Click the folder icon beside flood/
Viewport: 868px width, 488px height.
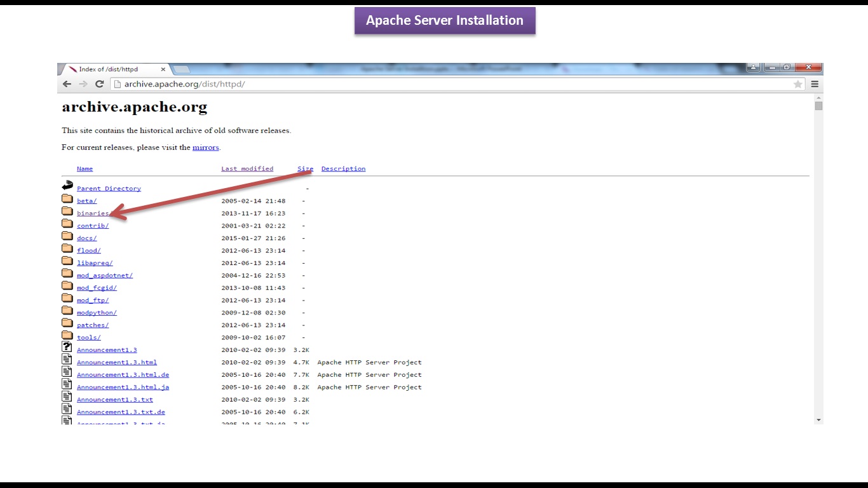[67, 248]
